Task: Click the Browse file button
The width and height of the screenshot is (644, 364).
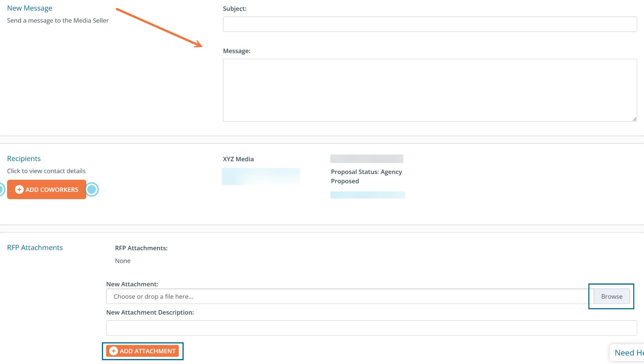Action: (611, 296)
